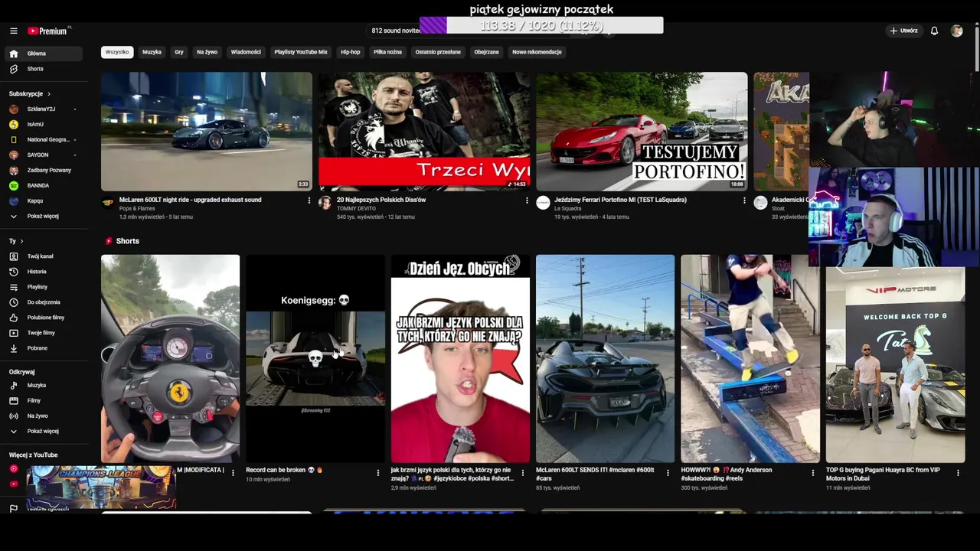The image size is (980, 551).
Task: Open National Geographic subscription
Action: click(x=42, y=139)
